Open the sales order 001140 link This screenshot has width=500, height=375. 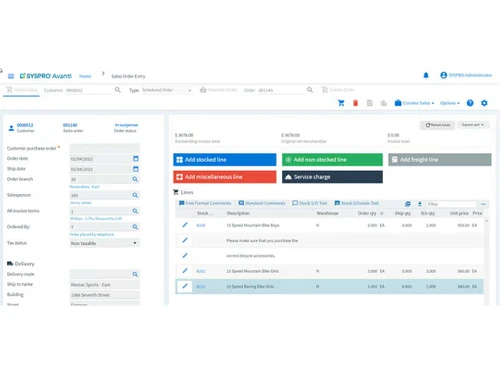coord(70,125)
